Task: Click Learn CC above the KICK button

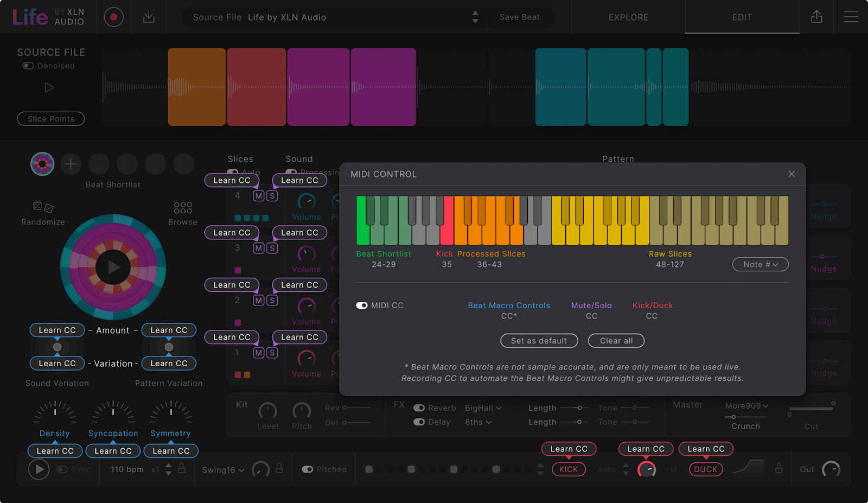Action: 569,449
